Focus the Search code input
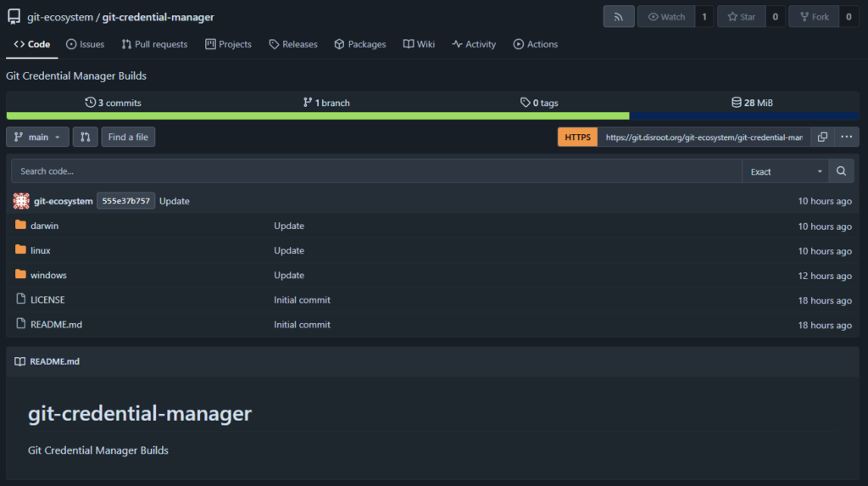This screenshot has height=486, width=868. coord(376,171)
